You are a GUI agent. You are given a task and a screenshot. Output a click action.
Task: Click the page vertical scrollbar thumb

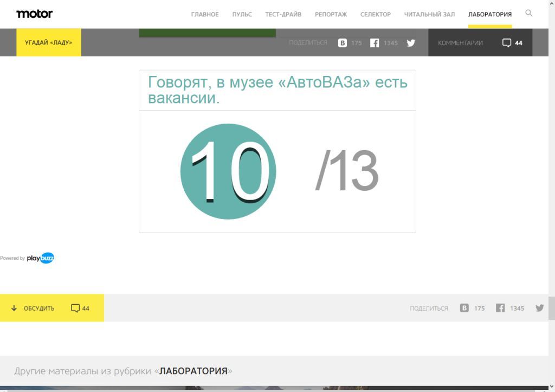pyautogui.click(x=552, y=308)
